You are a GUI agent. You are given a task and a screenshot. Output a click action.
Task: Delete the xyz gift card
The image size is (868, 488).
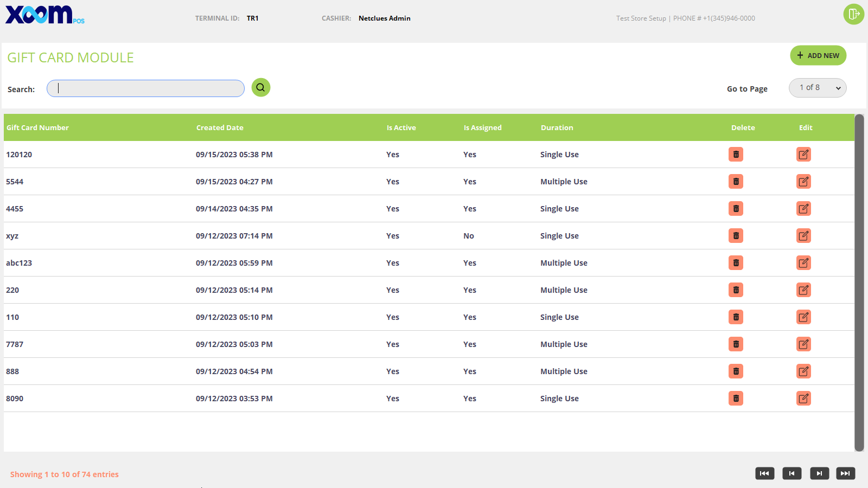(736, 236)
